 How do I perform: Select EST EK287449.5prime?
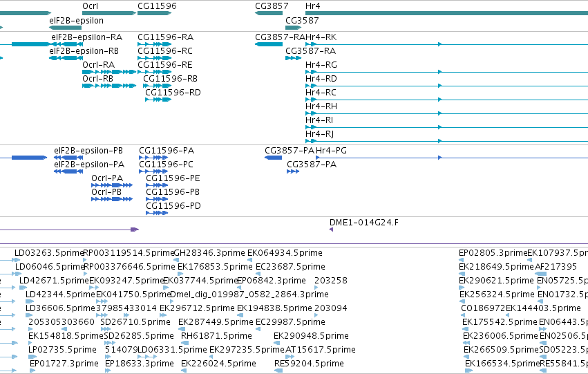tap(216, 323)
